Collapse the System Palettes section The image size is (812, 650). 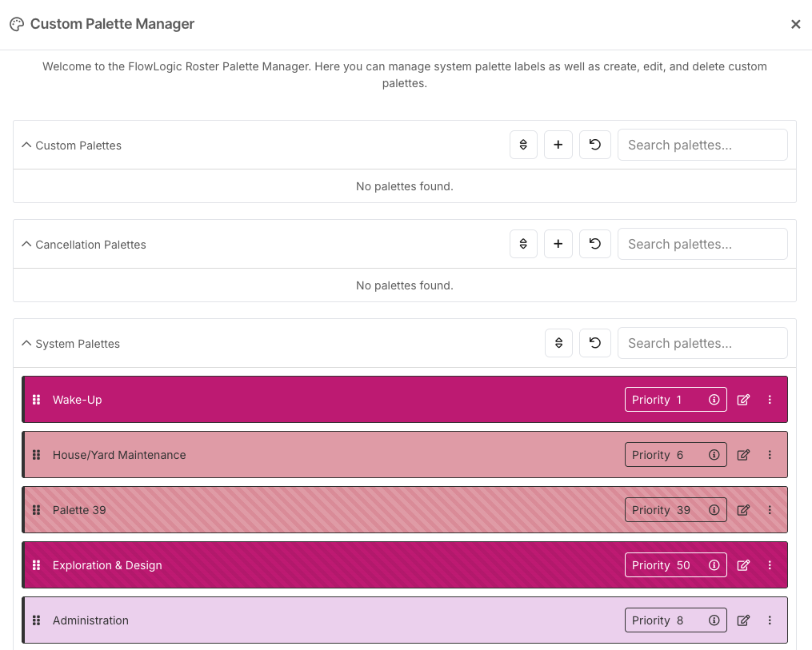(x=26, y=344)
